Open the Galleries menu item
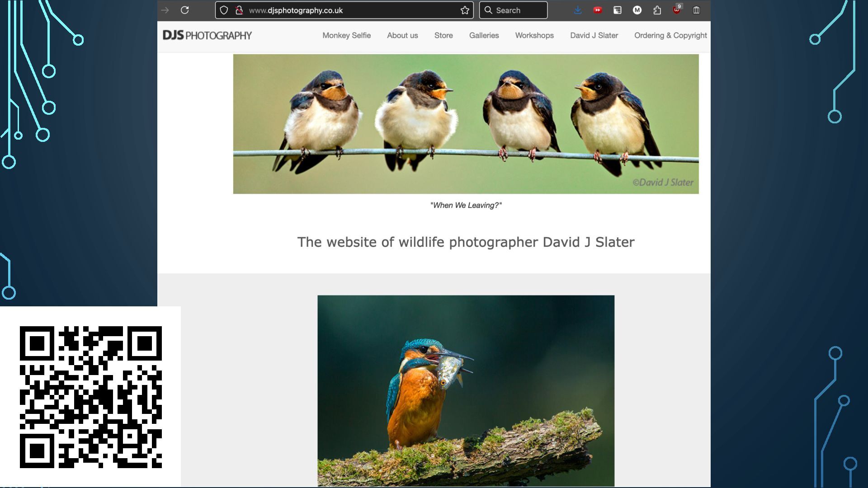868x488 pixels. pyautogui.click(x=484, y=35)
